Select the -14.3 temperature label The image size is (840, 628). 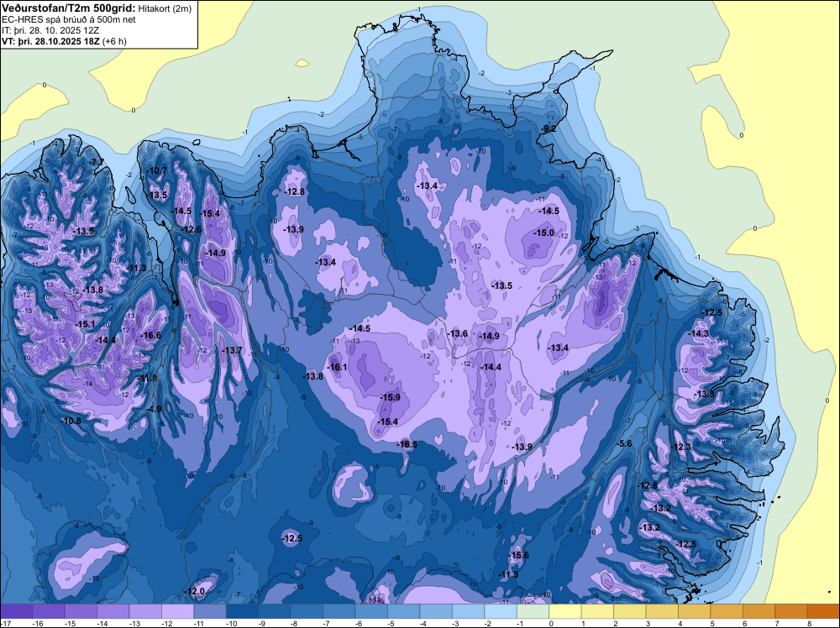click(698, 333)
